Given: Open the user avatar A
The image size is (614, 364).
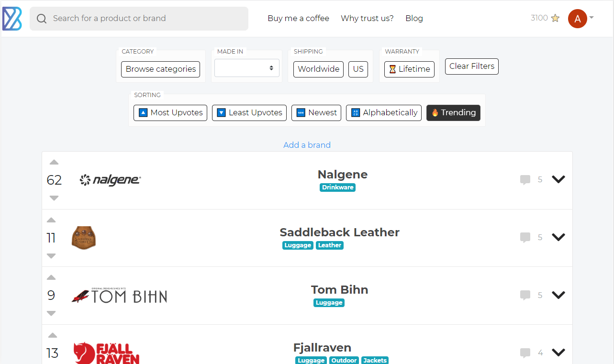Looking at the screenshot, I should [577, 19].
